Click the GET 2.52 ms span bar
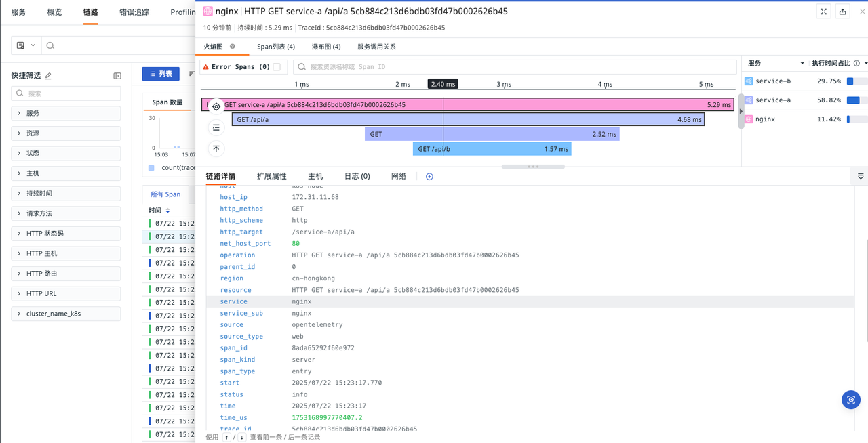 click(492, 134)
